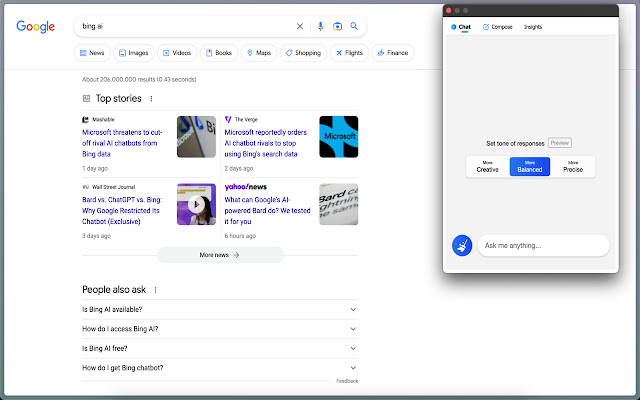Click the 'Set tone of responses' label
640x400 pixels.
pyautogui.click(x=515, y=144)
